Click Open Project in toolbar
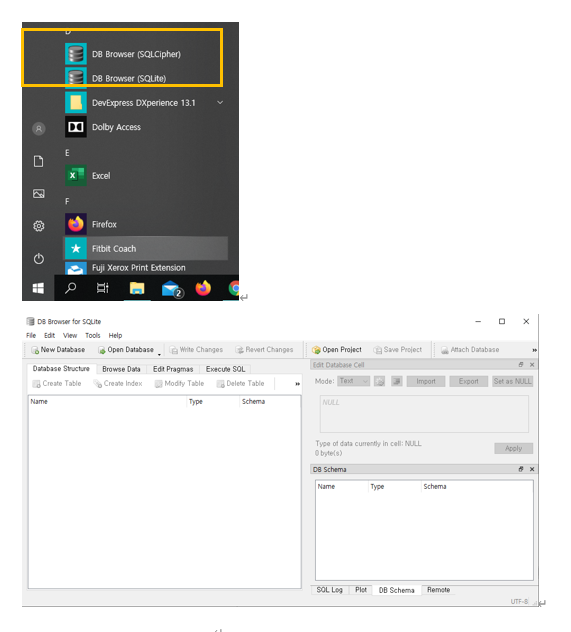Viewport: 571px width, 632px height. point(337,349)
